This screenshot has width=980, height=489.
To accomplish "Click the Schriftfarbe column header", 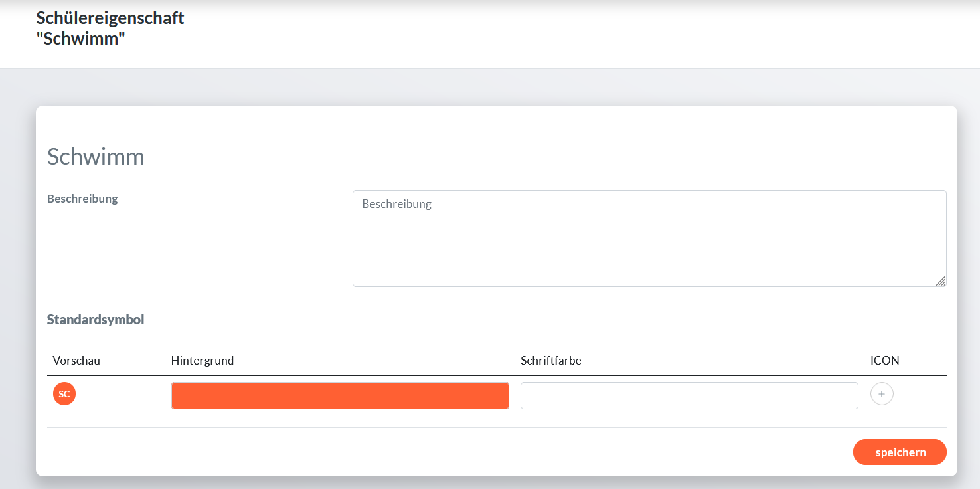I will coord(551,361).
